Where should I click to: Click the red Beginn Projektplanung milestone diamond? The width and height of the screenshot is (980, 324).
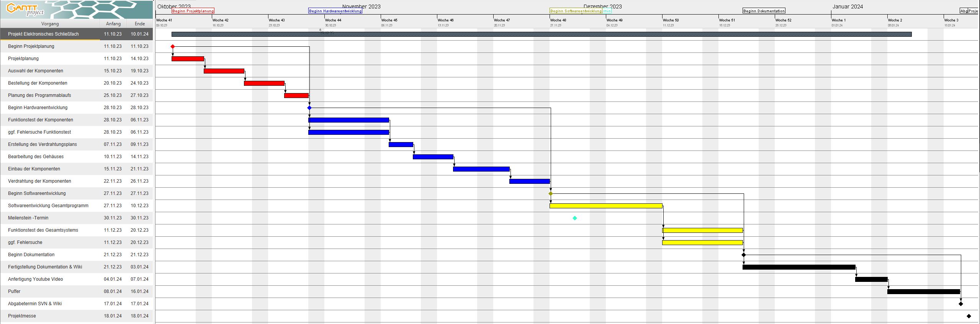click(x=173, y=46)
